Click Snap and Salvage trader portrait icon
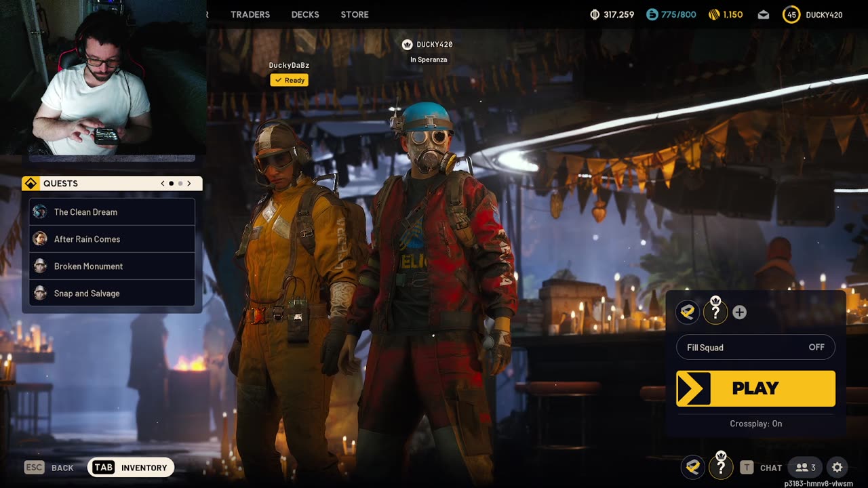This screenshot has width=868, height=488. (40, 293)
